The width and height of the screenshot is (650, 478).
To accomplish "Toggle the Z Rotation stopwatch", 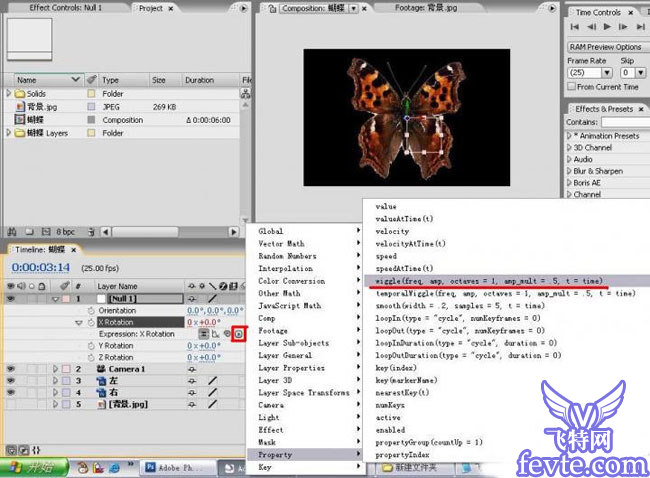I will click(91, 357).
